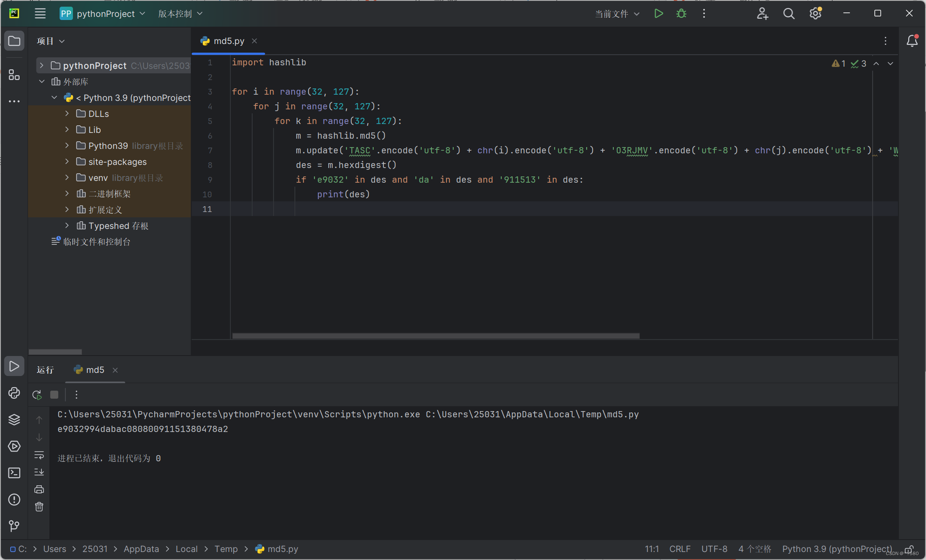Expand the site-packages folder node
Screen dimensions: 926x560
[67, 161]
